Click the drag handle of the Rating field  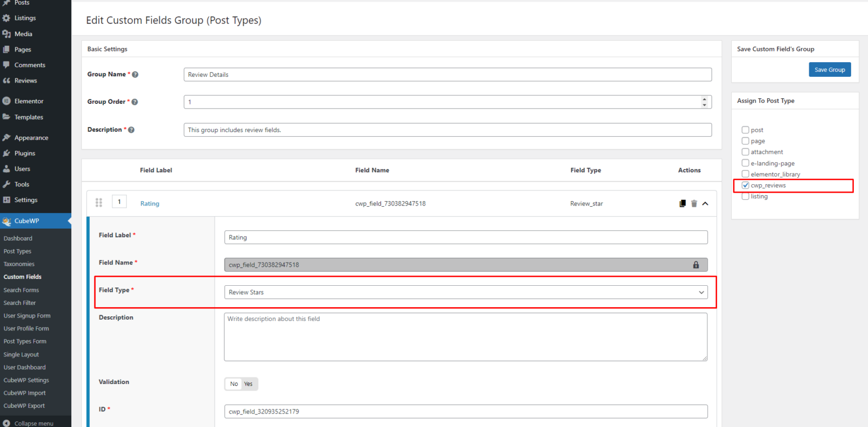(99, 202)
